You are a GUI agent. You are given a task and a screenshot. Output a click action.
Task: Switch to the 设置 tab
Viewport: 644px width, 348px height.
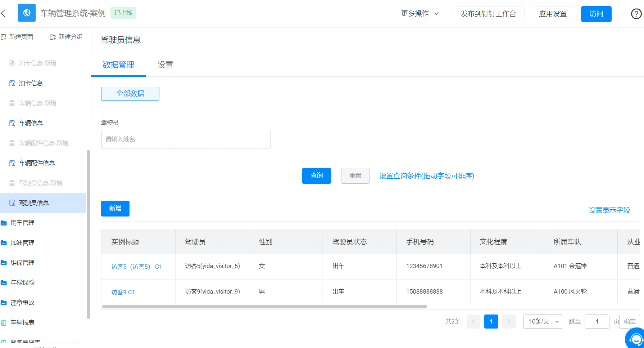165,65
